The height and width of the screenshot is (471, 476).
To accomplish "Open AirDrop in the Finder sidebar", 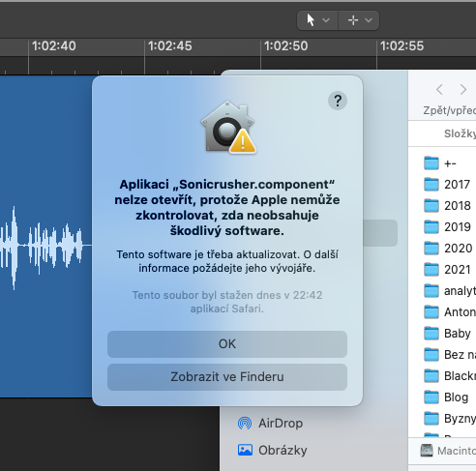I will click(270, 424).
